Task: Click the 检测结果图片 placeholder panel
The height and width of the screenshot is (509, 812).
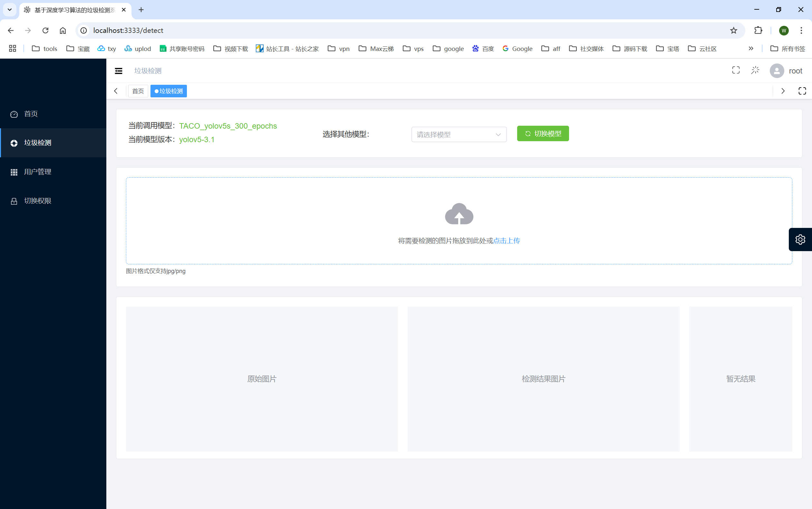Action: tap(544, 379)
